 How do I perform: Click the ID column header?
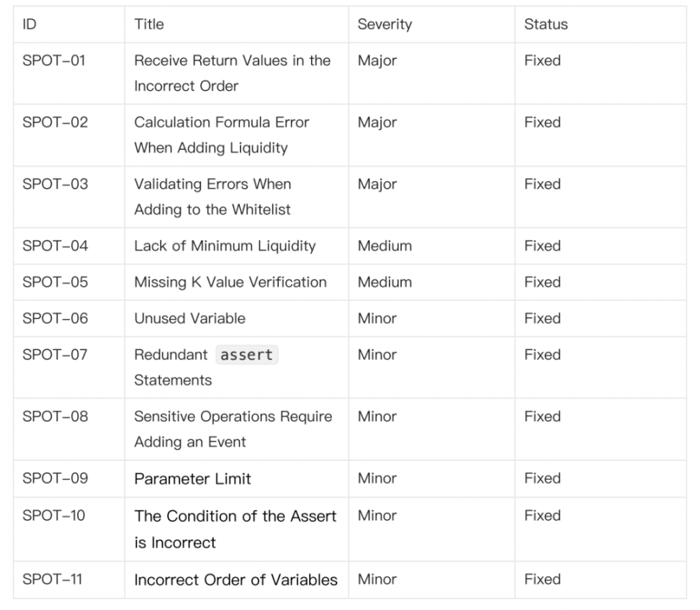point(30,24)
